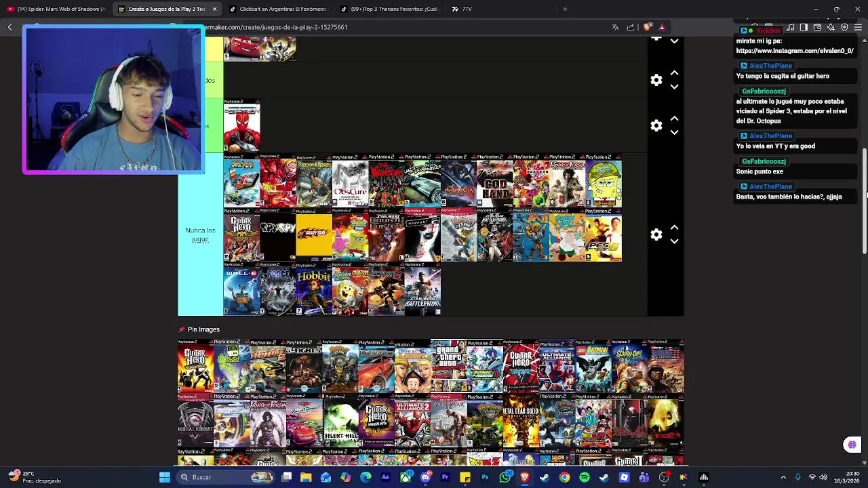Image resolution: width=868 pixels, height=488 pixels.
Task: Select the WALL-E game cover
Action: [x=242, y=289]
